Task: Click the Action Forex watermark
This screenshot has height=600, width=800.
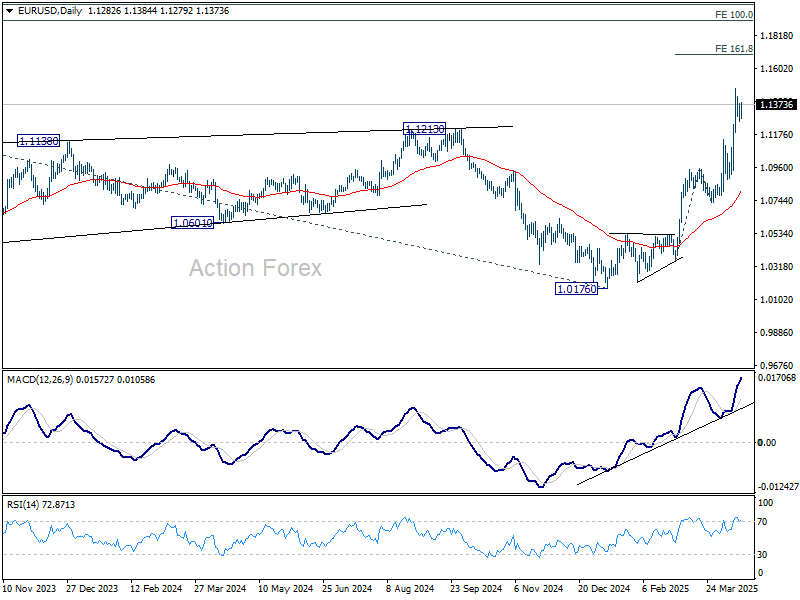Action: click(256, 268)
